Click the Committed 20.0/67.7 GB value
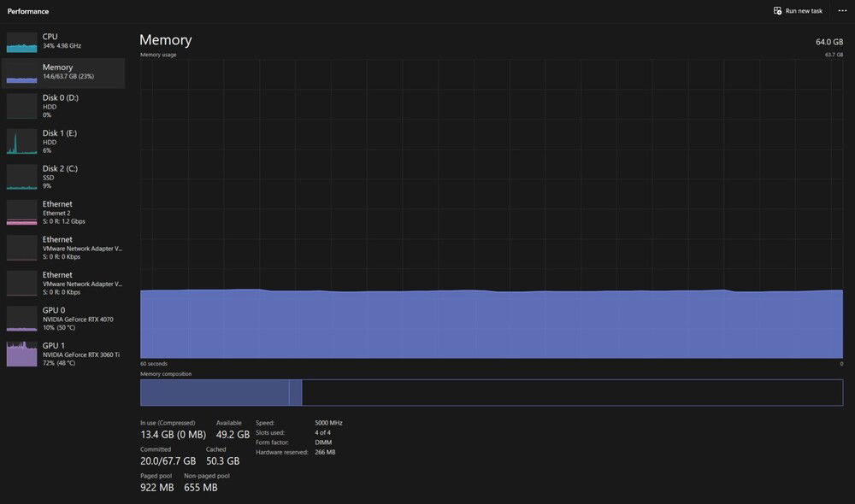 168,461
